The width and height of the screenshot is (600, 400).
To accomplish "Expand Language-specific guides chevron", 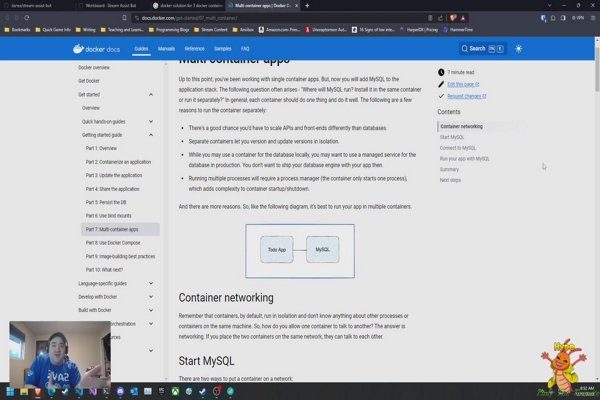I will click(x=151, y=283).
